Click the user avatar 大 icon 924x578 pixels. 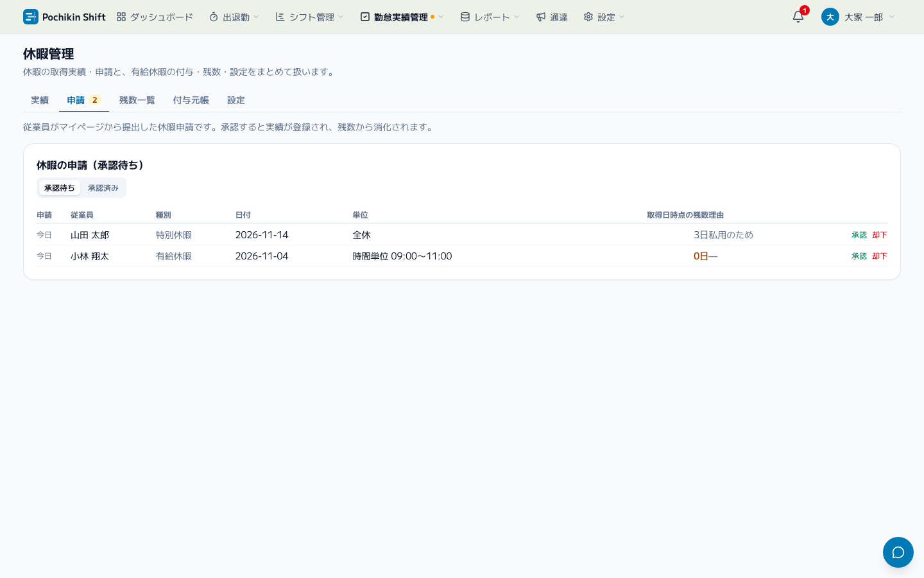click(x=830, y=17)
